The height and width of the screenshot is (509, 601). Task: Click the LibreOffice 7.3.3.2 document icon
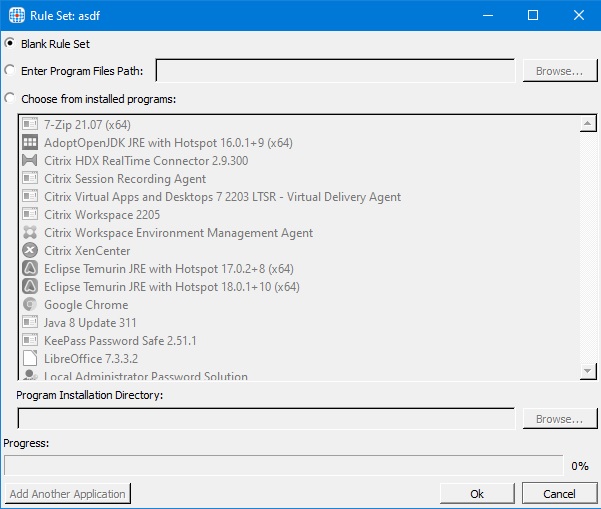point(30,358)
